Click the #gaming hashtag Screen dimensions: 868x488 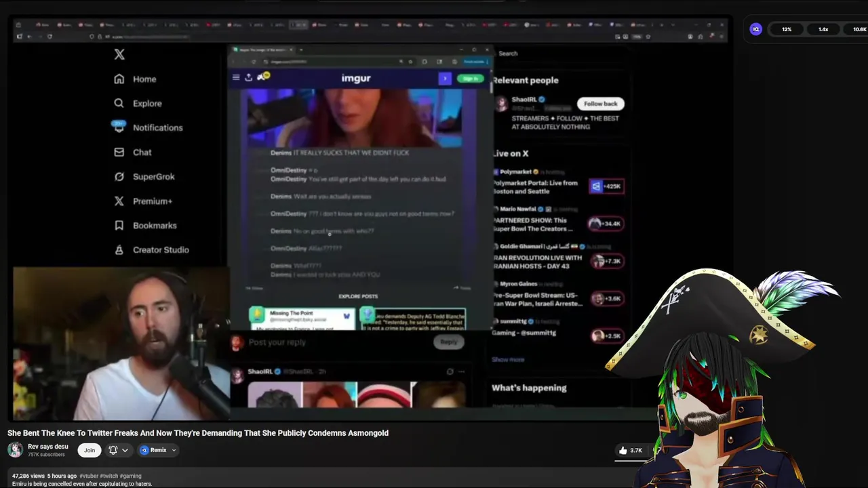(x=131, y=476)
